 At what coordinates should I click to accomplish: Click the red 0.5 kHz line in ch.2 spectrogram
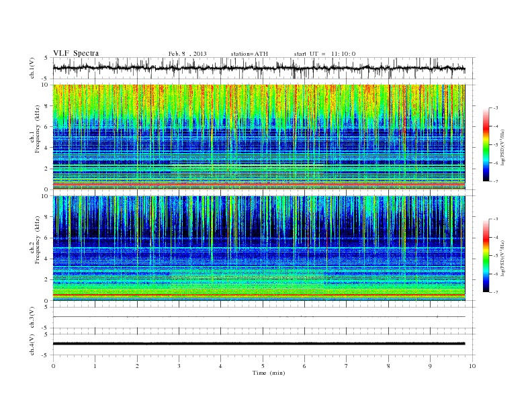coord(259,295)
